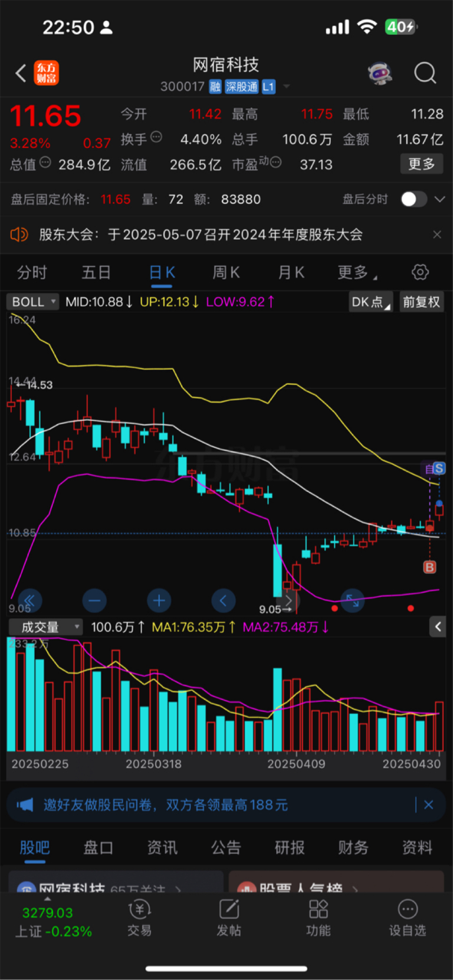Open the BOLL indicator dropdown

[x=33, y=302]
